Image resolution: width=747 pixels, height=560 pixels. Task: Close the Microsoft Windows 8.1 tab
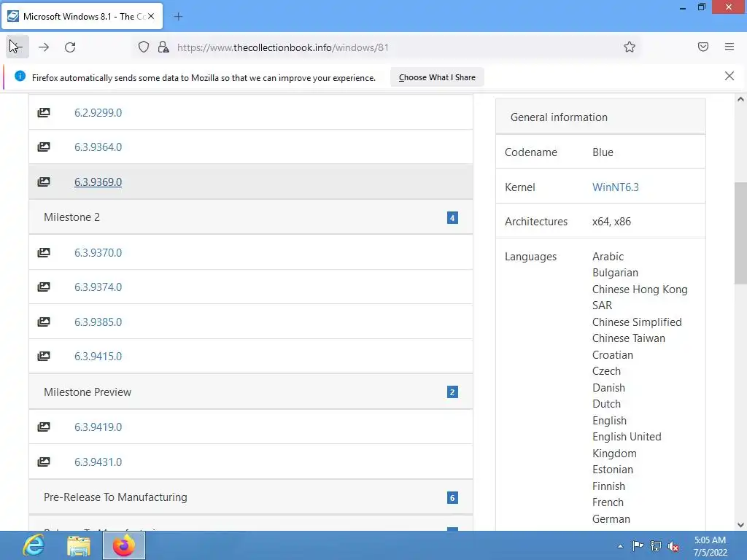pyautogui.click(x=151, y=16)
